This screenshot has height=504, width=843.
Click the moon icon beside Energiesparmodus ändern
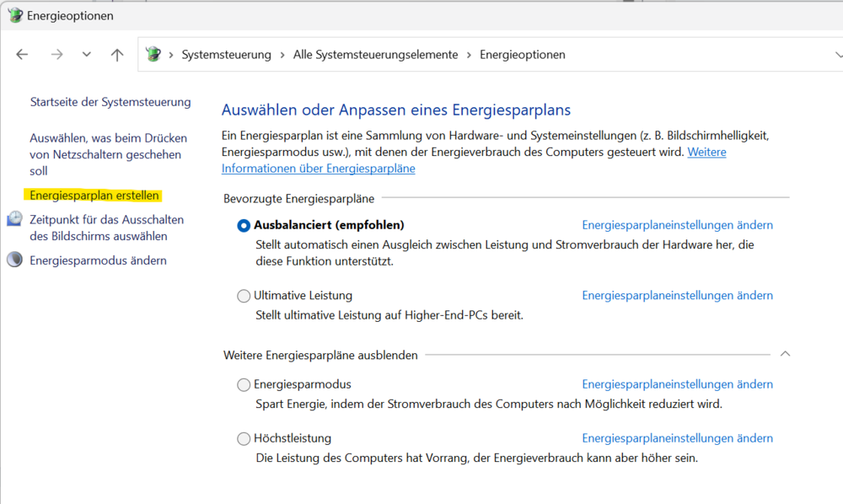coord(14,260)
